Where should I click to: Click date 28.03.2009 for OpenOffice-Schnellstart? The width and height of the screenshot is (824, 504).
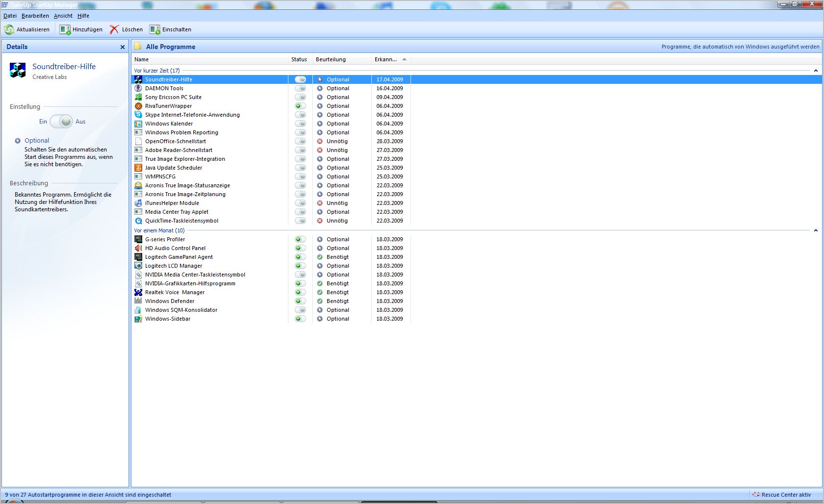(x=390, y=141)
